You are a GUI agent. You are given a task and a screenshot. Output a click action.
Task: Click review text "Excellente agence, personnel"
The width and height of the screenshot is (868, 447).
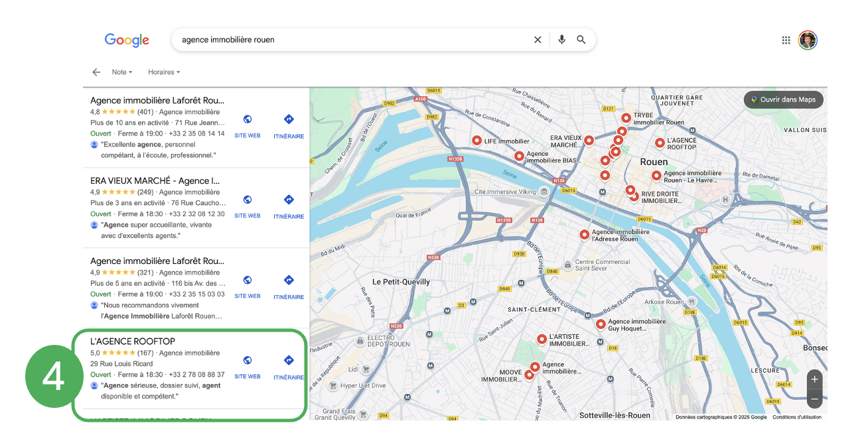click(148, 144)
